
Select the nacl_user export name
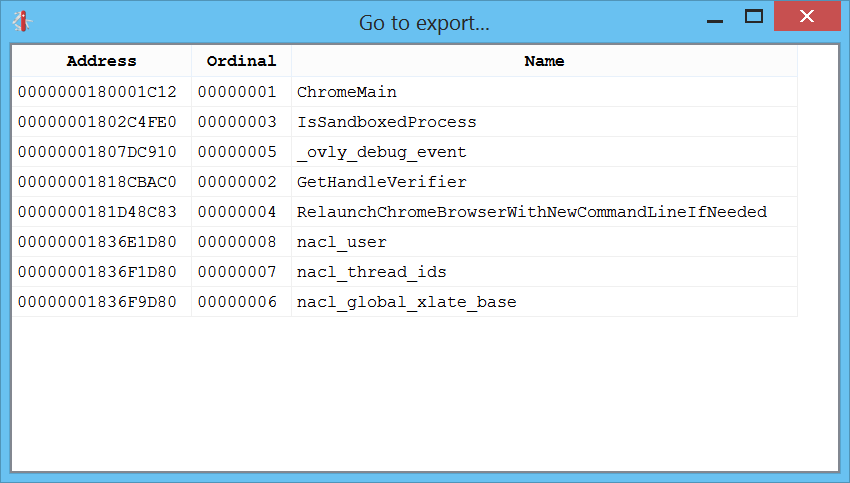(342, 242)
